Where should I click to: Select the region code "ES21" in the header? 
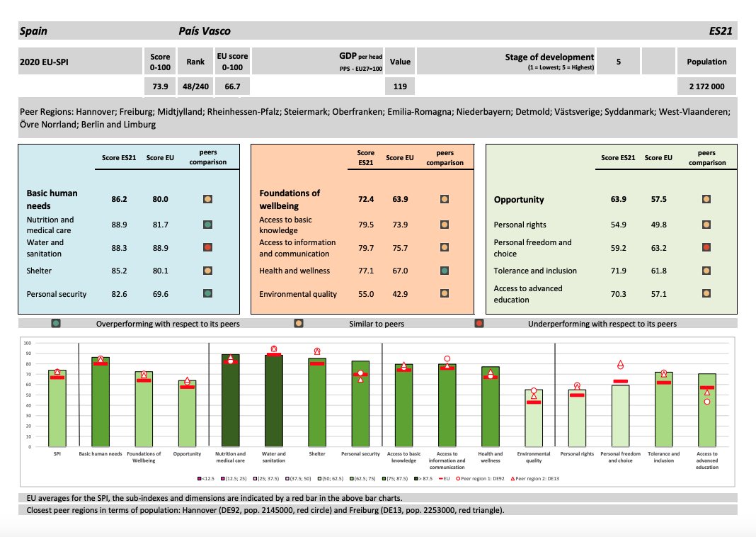721,31
